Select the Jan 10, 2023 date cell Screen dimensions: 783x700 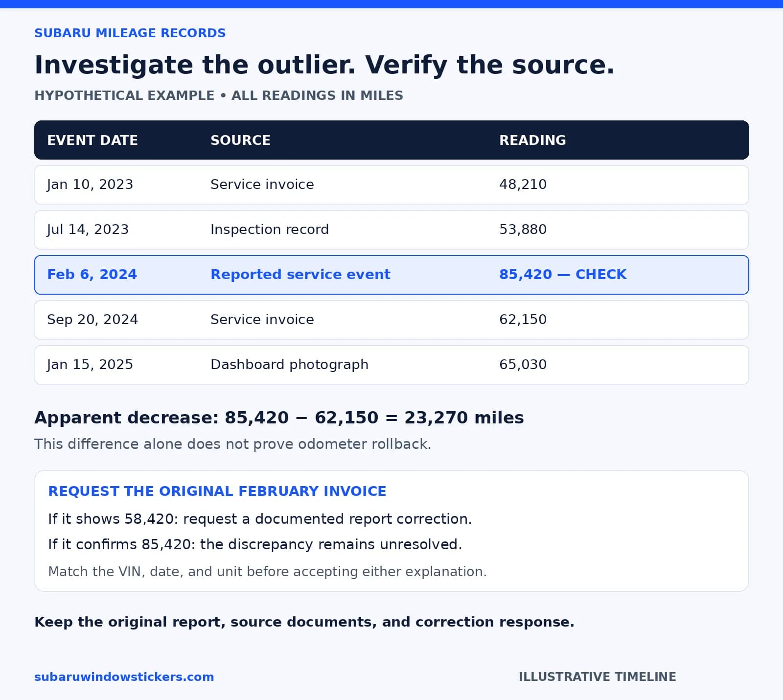pyautogui.click(x=90, y=185)
